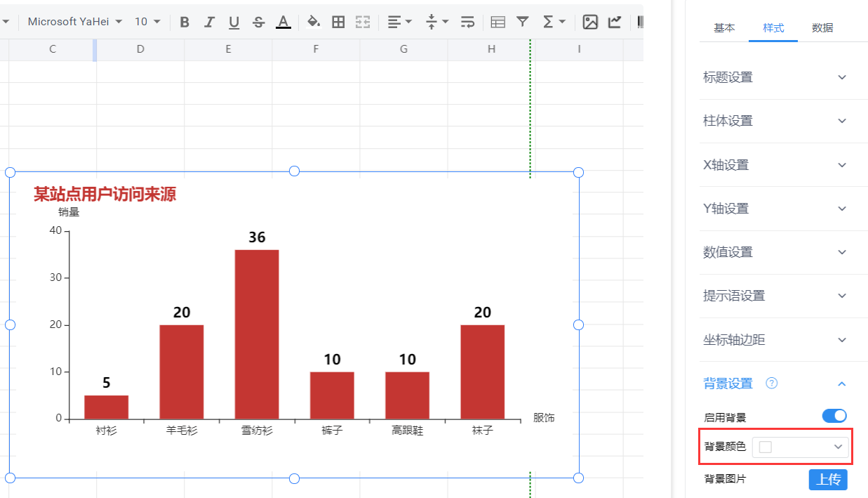Click the 启用背景 label
This screenshot has width=868, height=498.
(x=725, y=417)
